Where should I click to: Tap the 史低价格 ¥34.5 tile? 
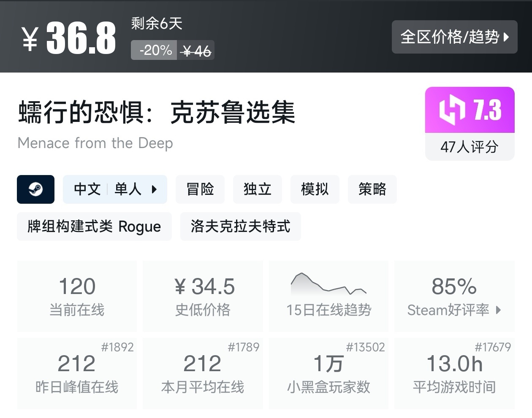click(x=203, y=296)
